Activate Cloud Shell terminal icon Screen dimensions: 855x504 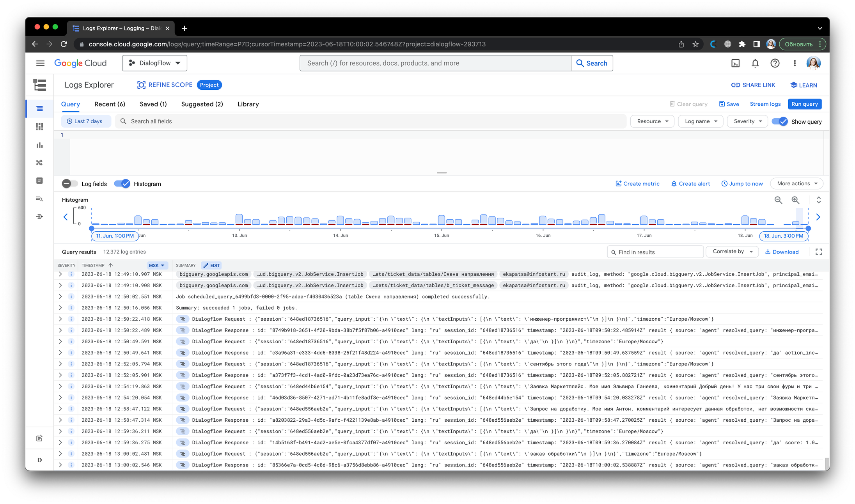735,63
